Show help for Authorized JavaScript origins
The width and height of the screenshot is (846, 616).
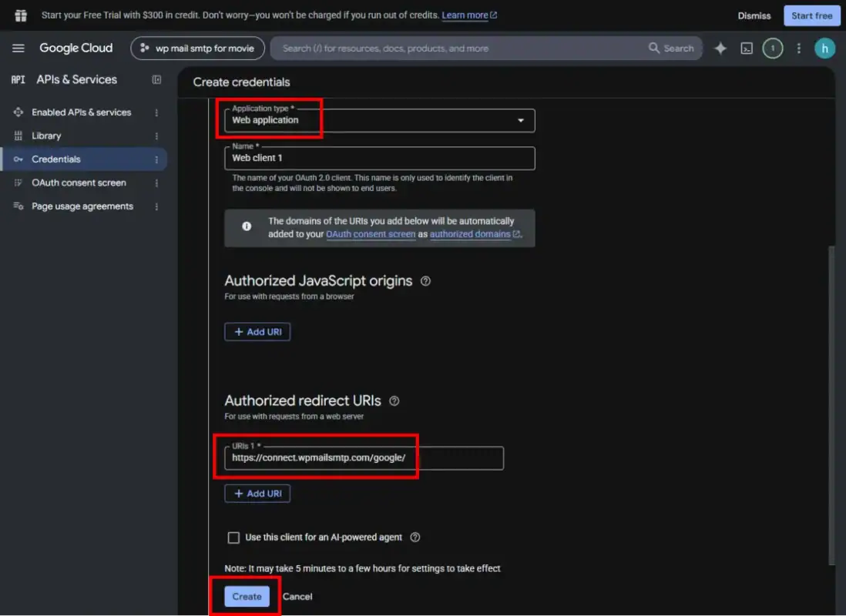coord(425,281)
